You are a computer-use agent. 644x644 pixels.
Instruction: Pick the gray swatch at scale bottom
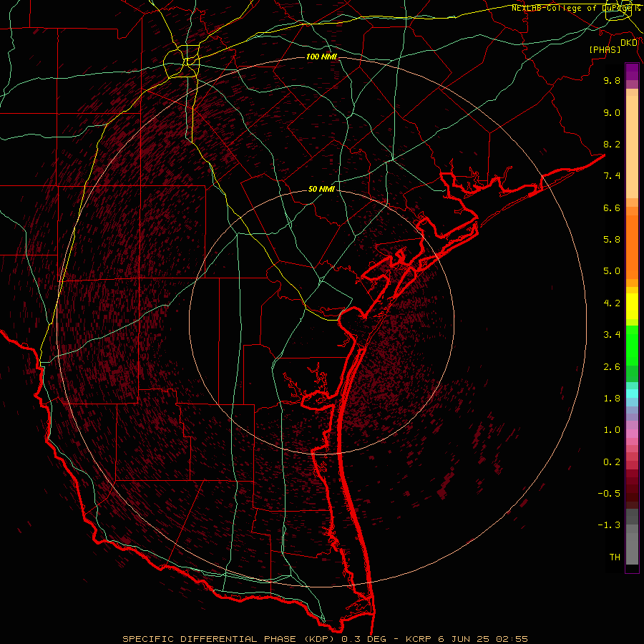click(x=632, y=548)
